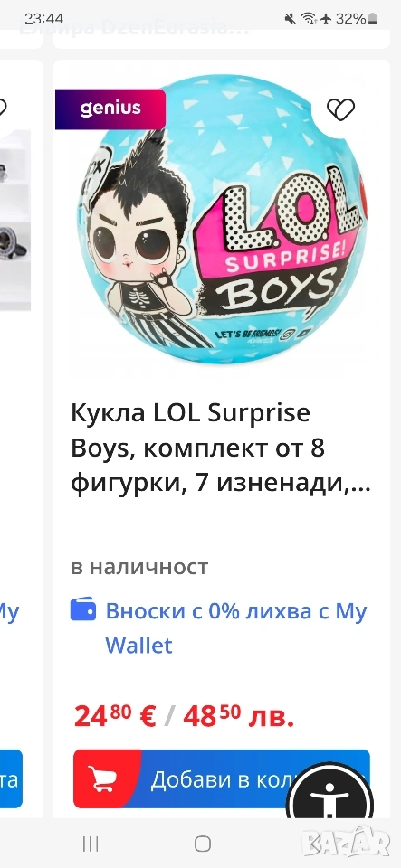Tap the Wi-Fi status bar icon
Viewport: 401px width, 868px height.
tap(309, 19)
